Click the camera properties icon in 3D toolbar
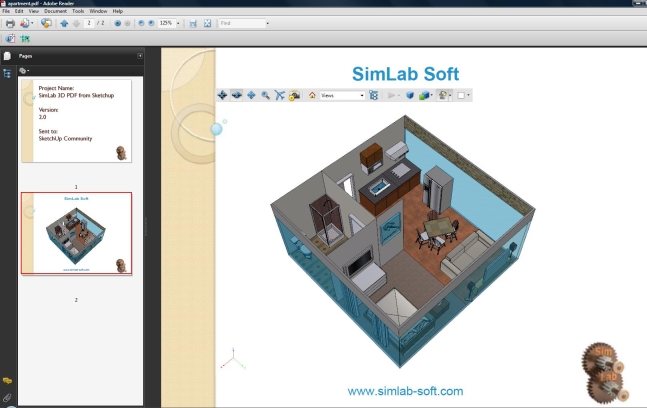The height and width of the screenshot is (408, 647). 294,95
